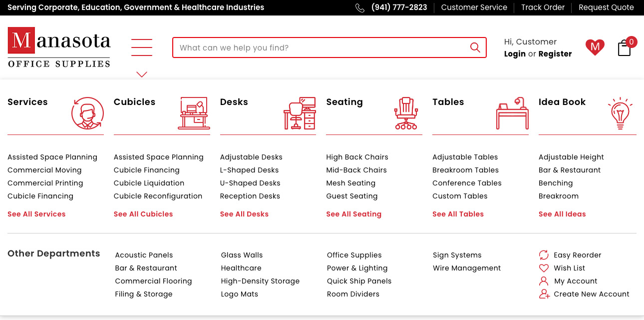The width and height of the screenshot is (644, 320).
Task: Click the Desks category icon
Action: click(300, 113)
